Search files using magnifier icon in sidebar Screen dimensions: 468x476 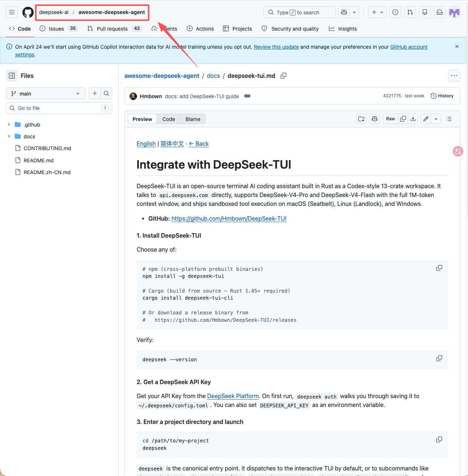[x=106, y=93]
